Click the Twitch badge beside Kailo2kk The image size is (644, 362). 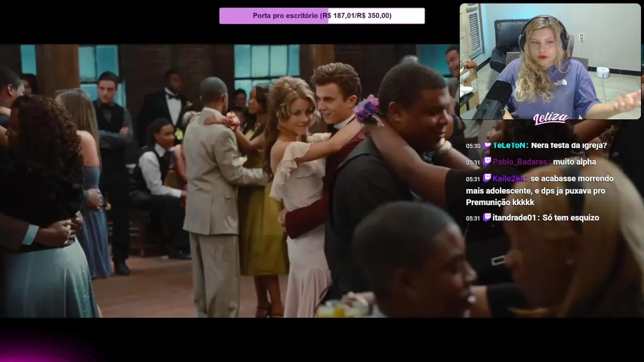(x=487, y=178)
